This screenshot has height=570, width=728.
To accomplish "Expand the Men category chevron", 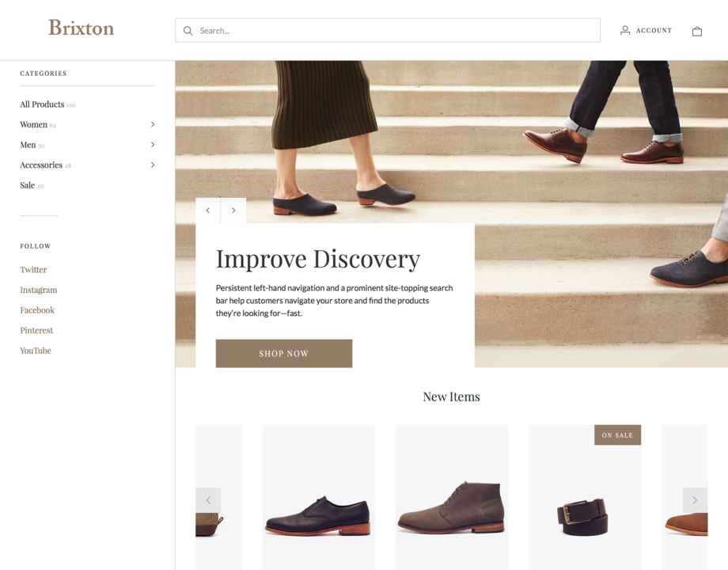I will [153, 145].
